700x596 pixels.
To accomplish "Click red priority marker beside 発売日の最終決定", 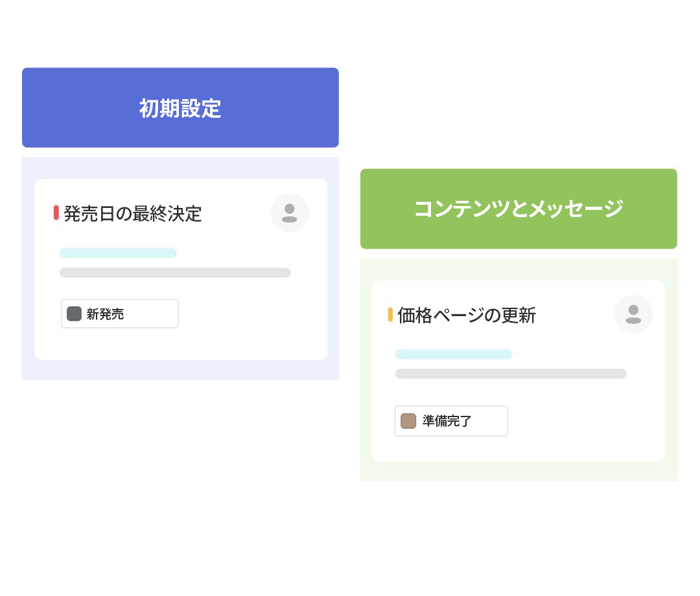I will pos(56,212).
